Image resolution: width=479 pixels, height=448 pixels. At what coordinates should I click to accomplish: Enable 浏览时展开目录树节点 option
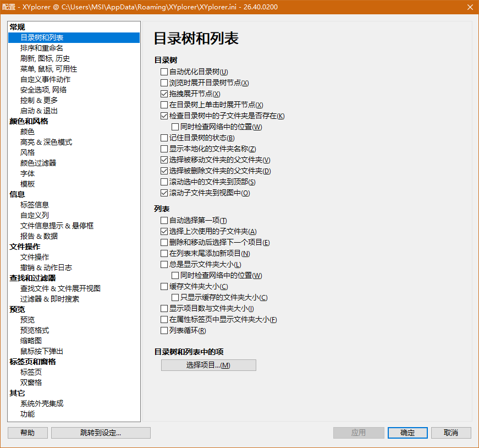[163, 83]
